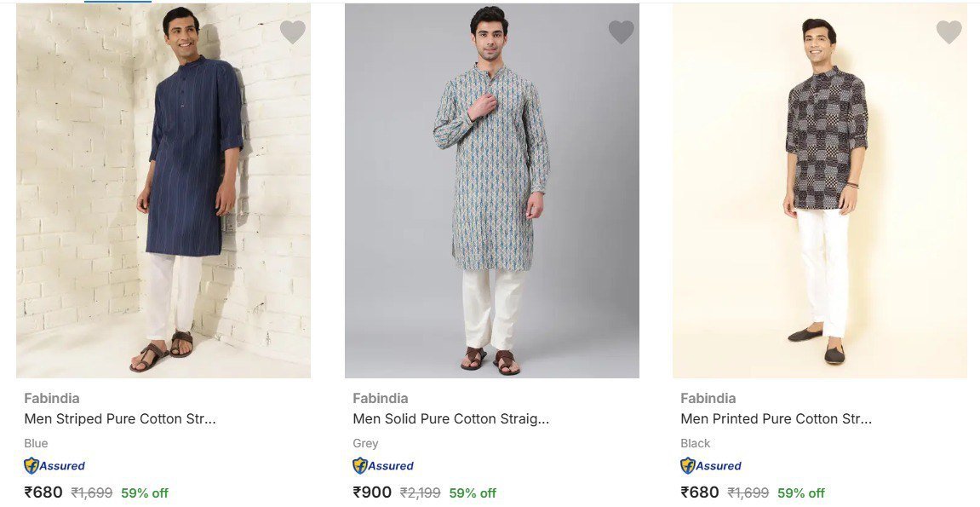Wishlist the blue striped kurta with heart icon
The width and height of the screenshot is (980, 507).
coord(293,32)
